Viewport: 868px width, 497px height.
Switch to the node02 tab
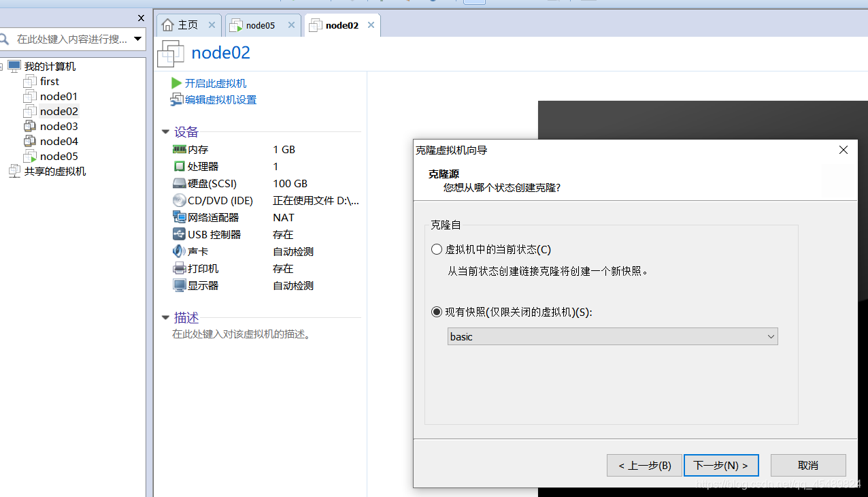point(342,25)
